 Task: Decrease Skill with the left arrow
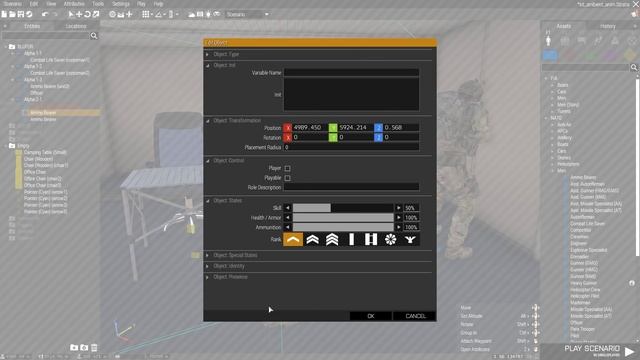287,208
